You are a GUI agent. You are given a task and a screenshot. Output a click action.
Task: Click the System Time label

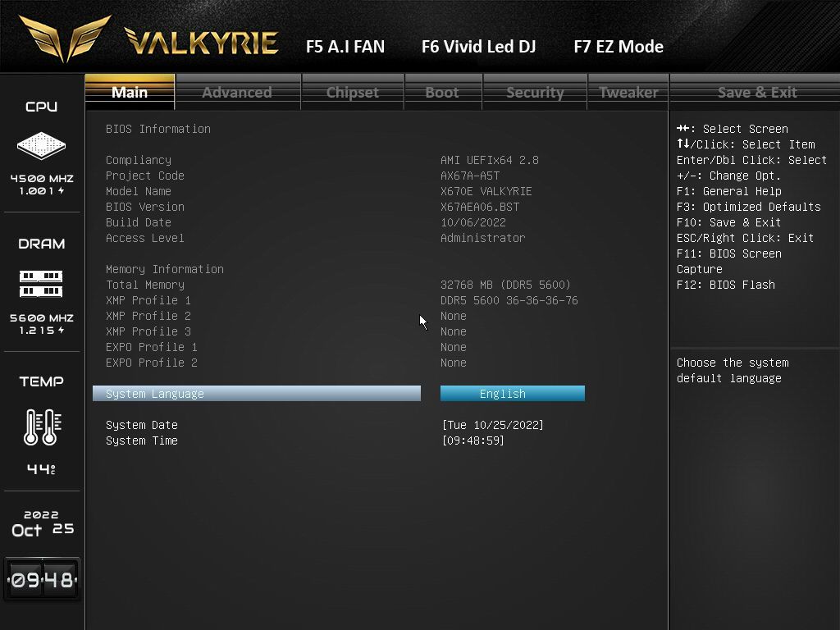[141, 441]
